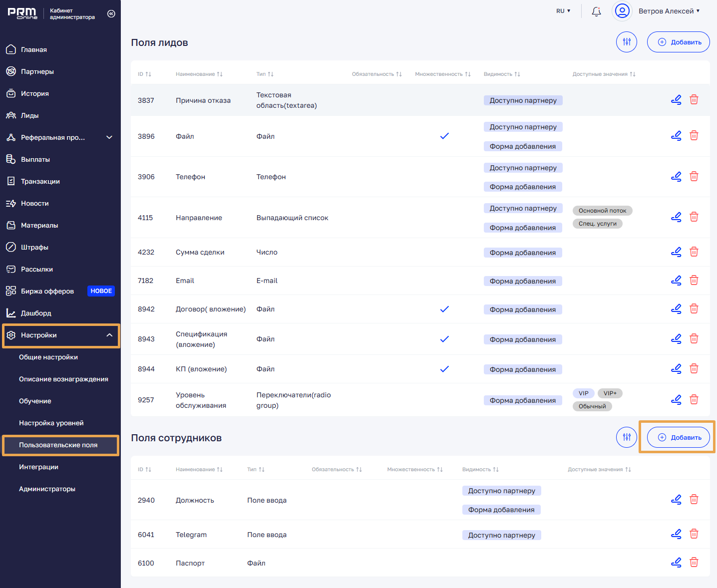
Task: Sort leads table by Наименование column
Action: 199,74
